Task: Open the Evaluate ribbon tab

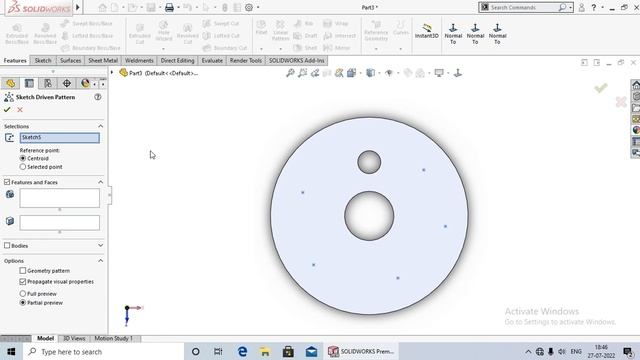Action: [212, 60]
